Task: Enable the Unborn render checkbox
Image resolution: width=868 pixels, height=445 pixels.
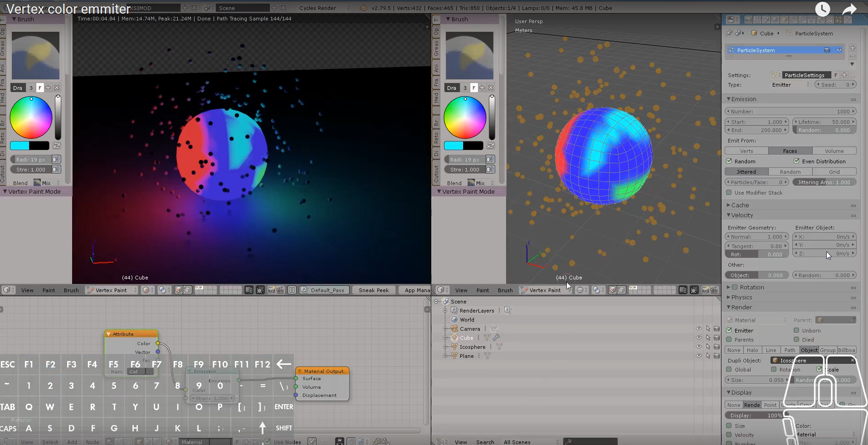Action: [796, 330]
